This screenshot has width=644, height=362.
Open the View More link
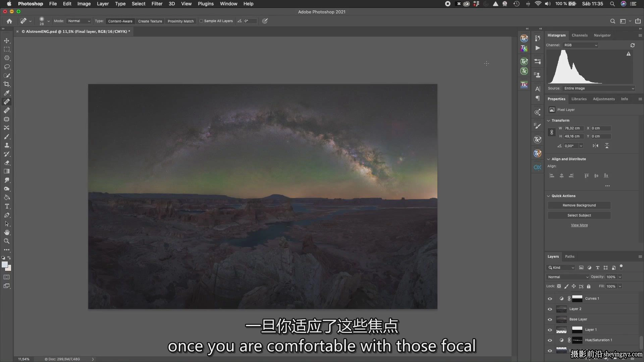click(x=579, y=225)
